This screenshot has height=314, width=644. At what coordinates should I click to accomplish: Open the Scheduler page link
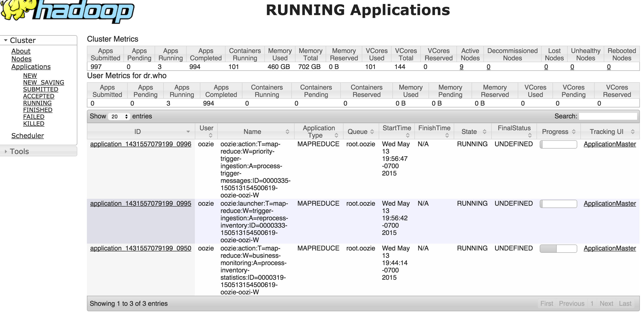tap(27, 136)
